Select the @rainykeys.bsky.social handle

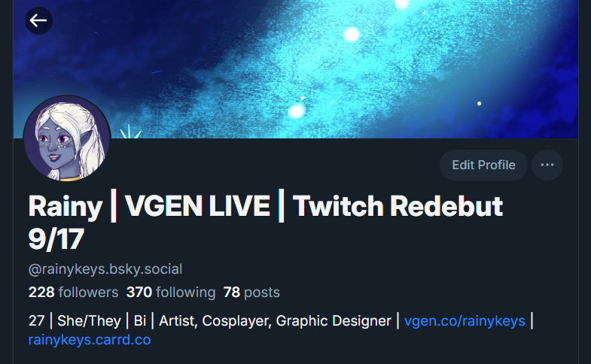(x=105, y=269)
